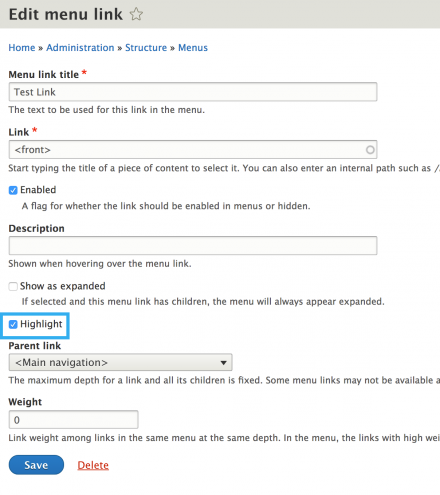Click the autocomplete circle in Link field
440x495 pixels.
coord(370,150)
